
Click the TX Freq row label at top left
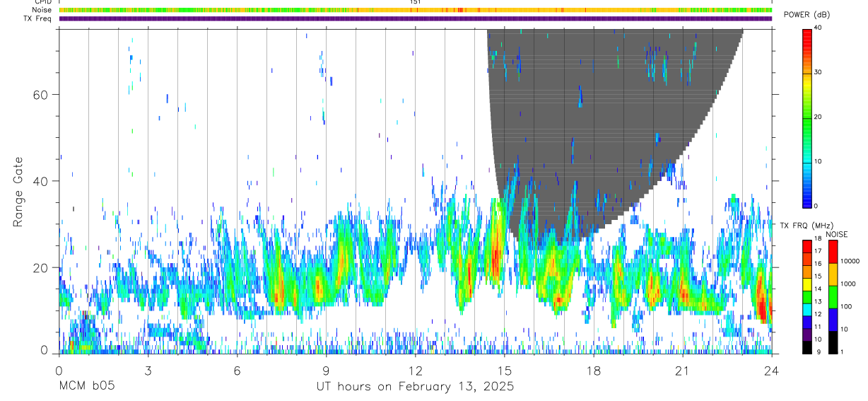tap(38, 18)
